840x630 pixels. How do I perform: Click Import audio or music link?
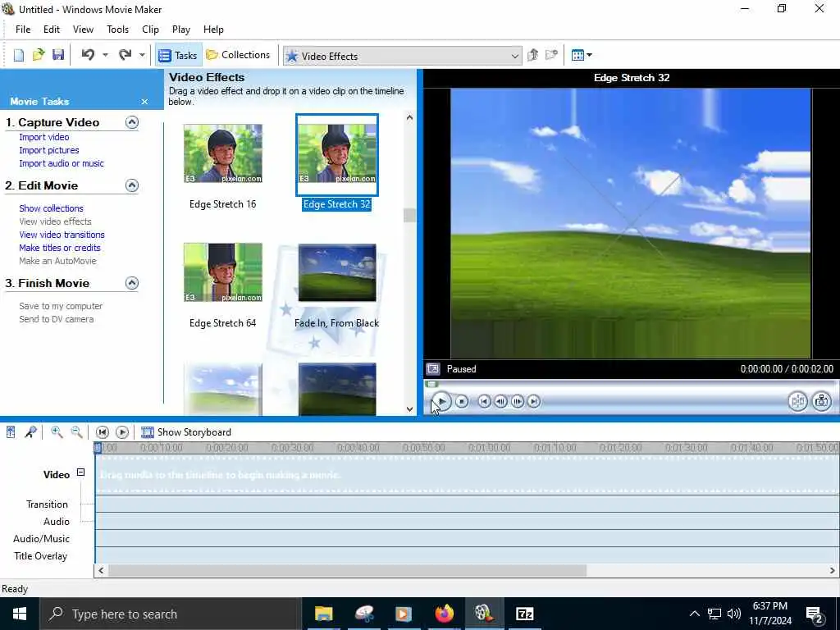pyautogui.click(x=61, y=163)
